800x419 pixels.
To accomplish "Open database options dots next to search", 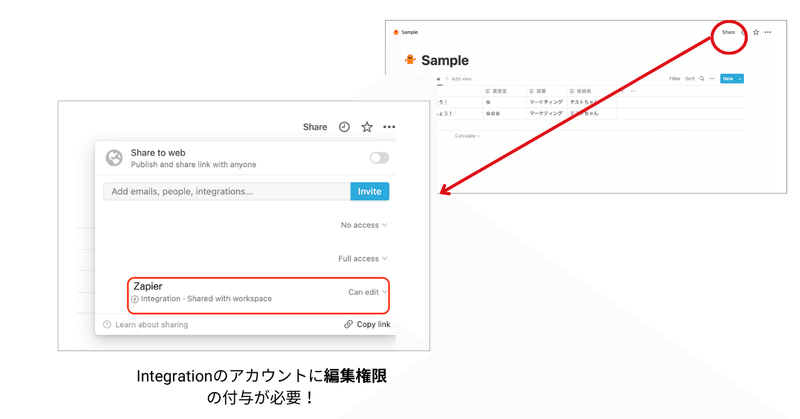I will [712, 79].
